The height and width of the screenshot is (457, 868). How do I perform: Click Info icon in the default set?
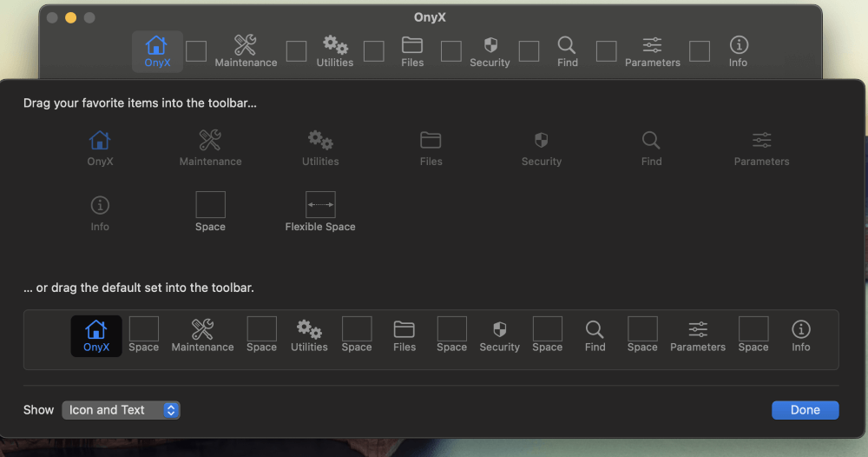pos(801,336)
